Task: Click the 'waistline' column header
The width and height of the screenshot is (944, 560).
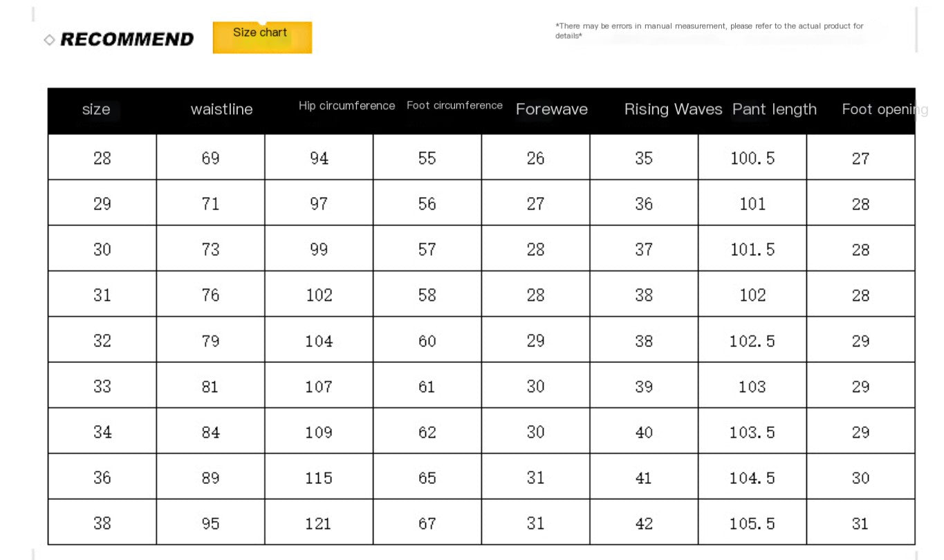Action: 221,109
